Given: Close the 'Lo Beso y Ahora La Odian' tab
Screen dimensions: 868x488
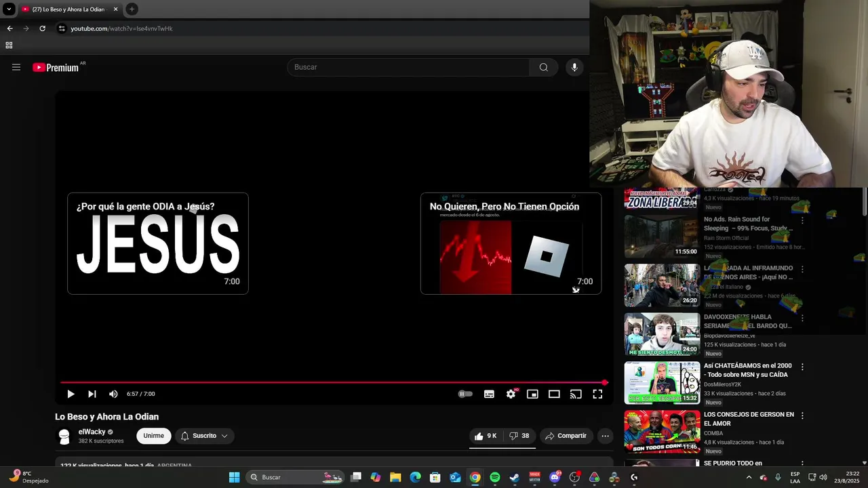Looking at the screenshot, I should coord(115,9).
